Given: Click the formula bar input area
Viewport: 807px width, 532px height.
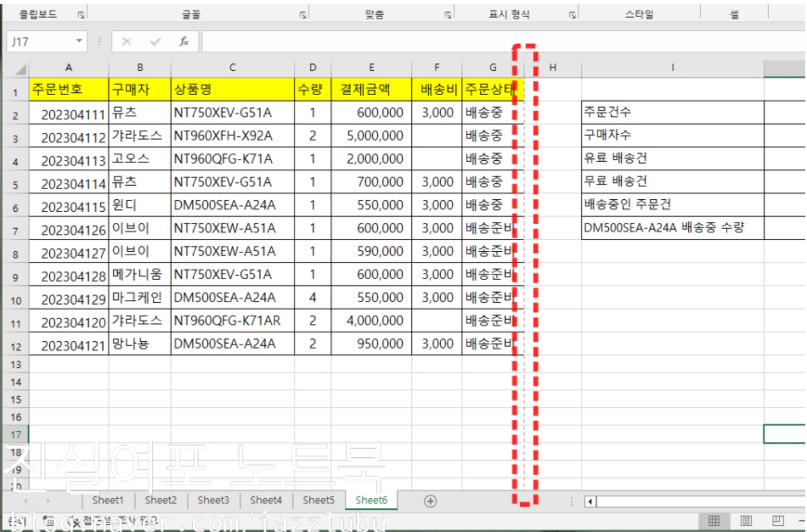Looking at the screenshot, I should click(503, 41).
